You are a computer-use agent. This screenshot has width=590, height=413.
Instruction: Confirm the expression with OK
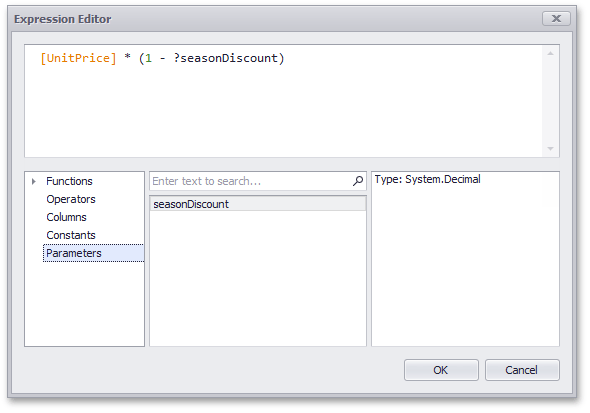[441, 370]
